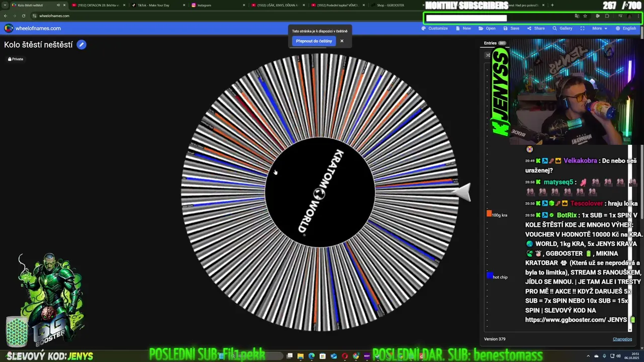This screenshot has height=362, width=644.
Task: Create a New wheel
Action: point(463,28)
